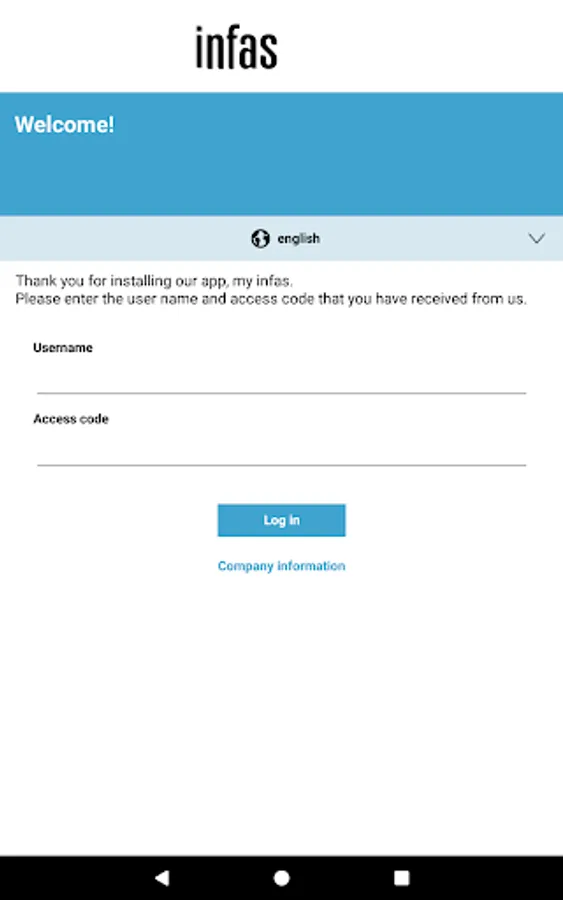Tap blank white area below Company information

(281, 712)
